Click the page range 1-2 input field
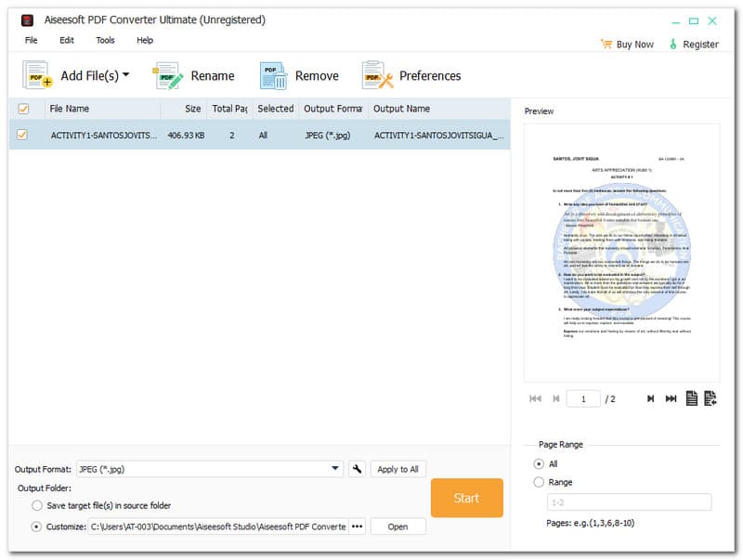Viewport: 743px width, 560px height. pos(630,502)
